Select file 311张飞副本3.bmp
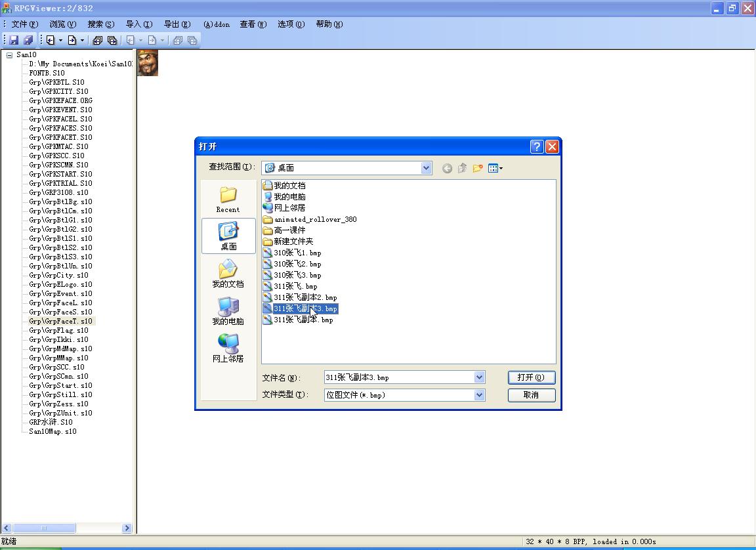The width and height of the screenshot is (756, 550). [300, 308]
